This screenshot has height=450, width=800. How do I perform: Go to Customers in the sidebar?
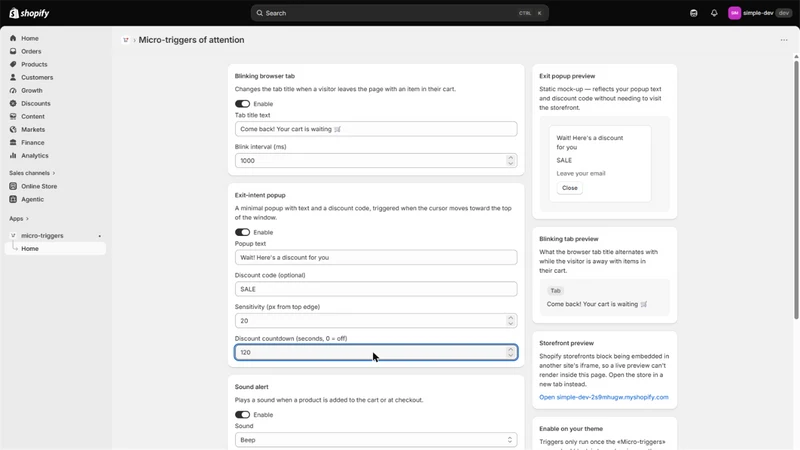coord(37,77)
